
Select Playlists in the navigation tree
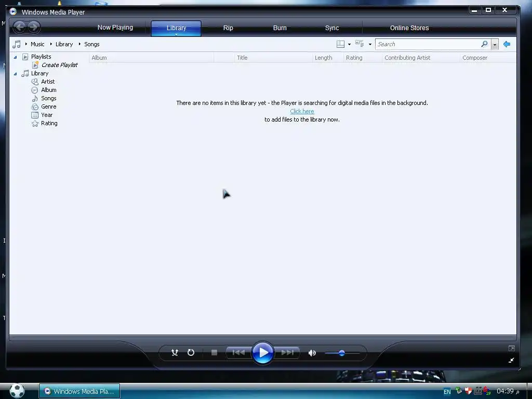tap(41, 57)
